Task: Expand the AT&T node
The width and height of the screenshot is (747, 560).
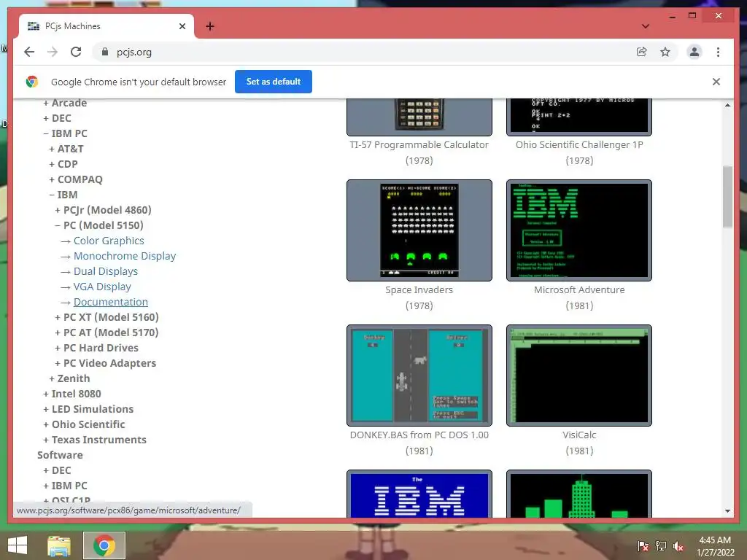Action: click(x=66, y=149)
